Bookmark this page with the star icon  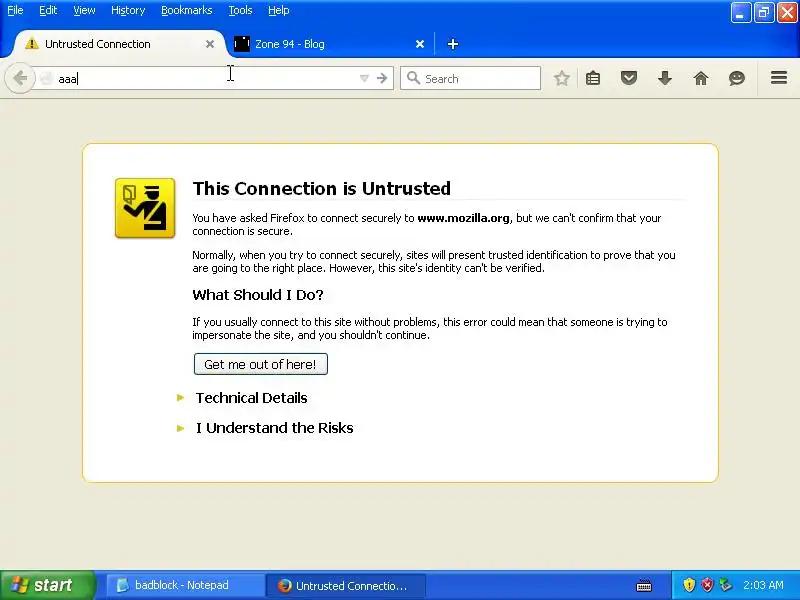[562, 78]
